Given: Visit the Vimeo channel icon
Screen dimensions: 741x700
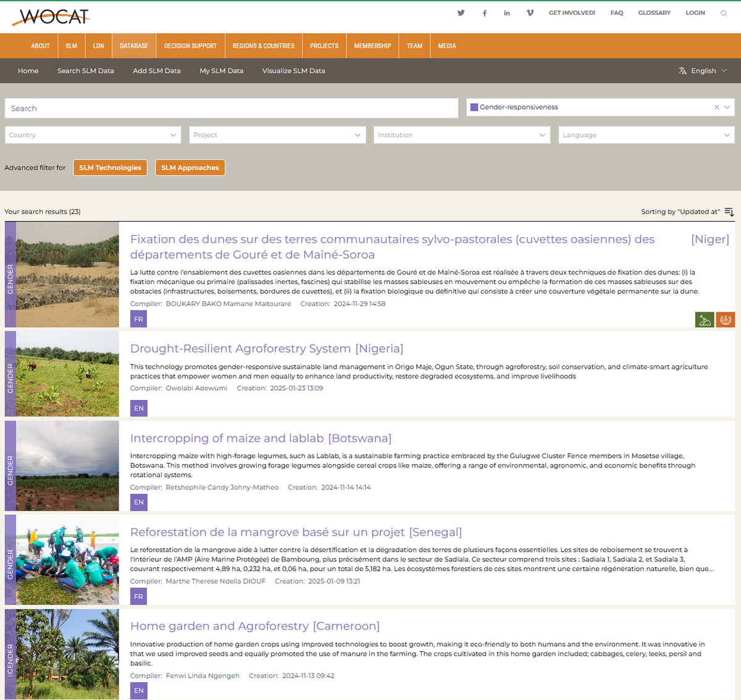Looking at the screenshot, I should click(x=530, y=13).
